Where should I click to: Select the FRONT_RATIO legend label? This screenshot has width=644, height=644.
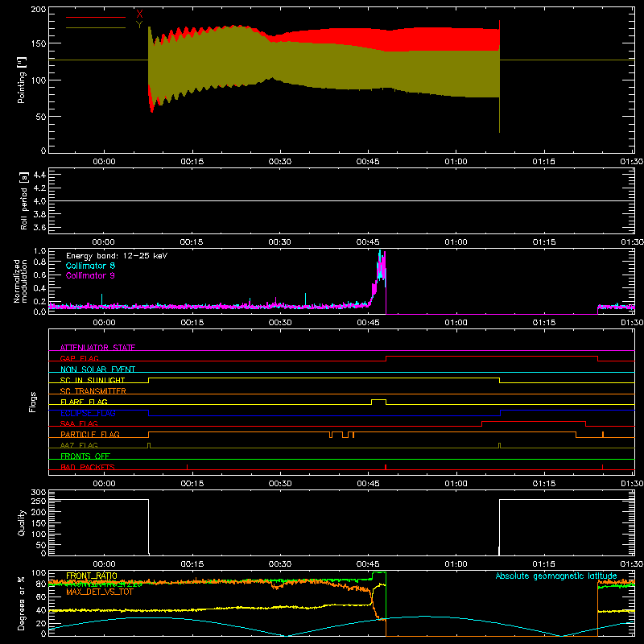pos(92,576)
